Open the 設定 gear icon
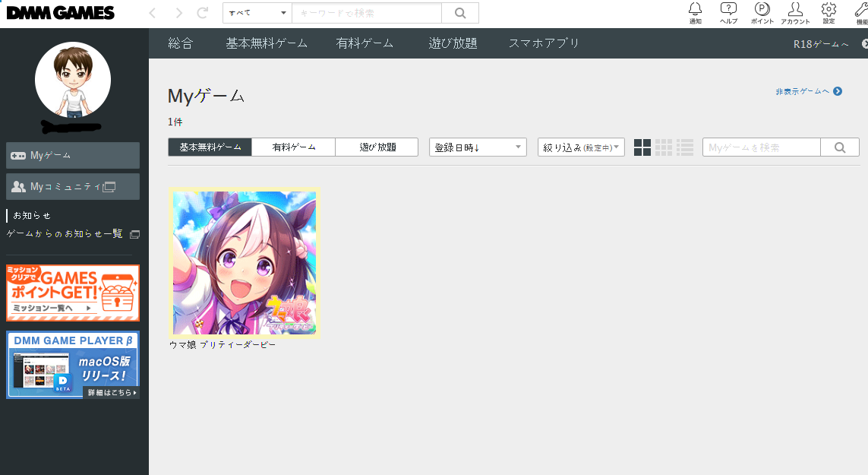 (x=829, y=13)
